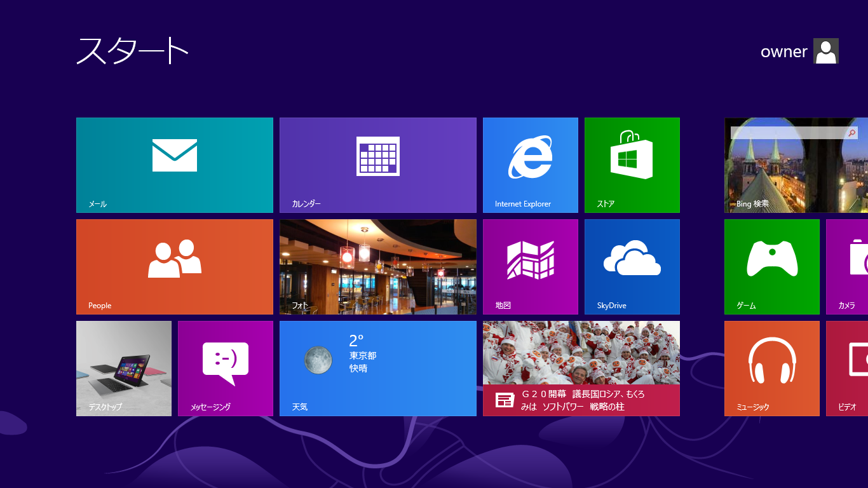Click the カレンダー tile label
This screenshot has height=488, width=868.
pos(306,204)
